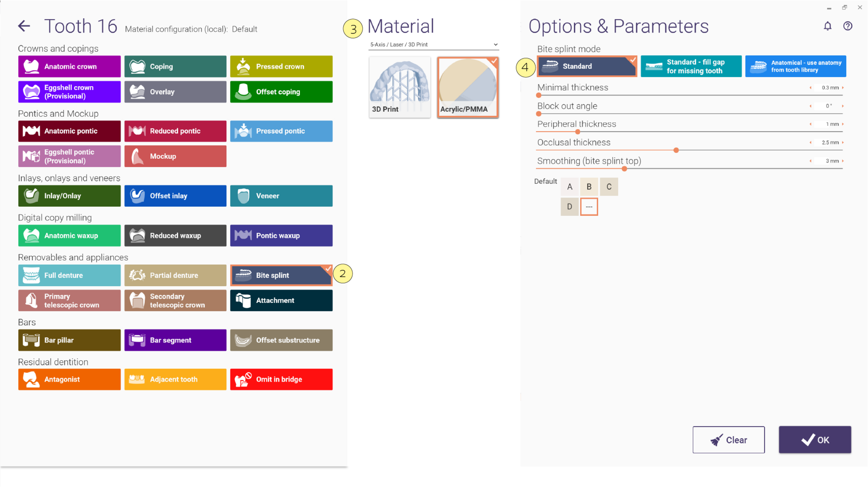Open the notification bell icon
The width and height of the screenshot is (868, 487).
pyautogui.click(x=828, y=26)
